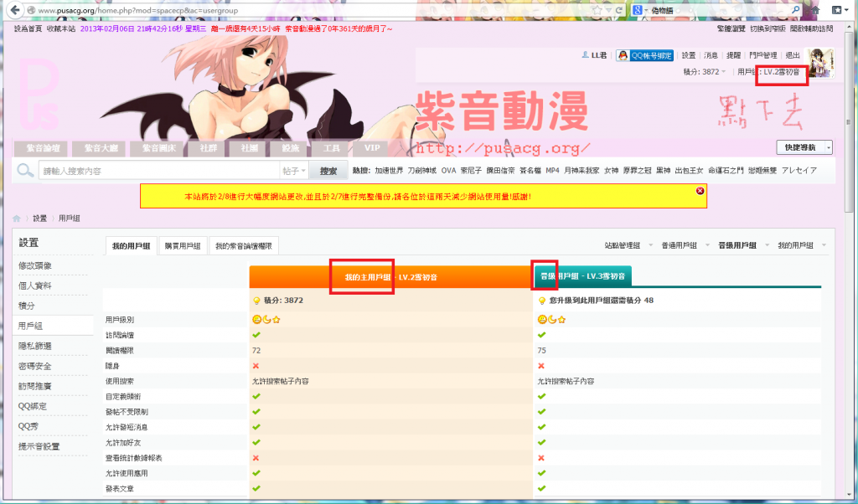Open 密碼安全 in the sidebar
Viewport: 858px width, 504px height.
(x=35, y=366)
